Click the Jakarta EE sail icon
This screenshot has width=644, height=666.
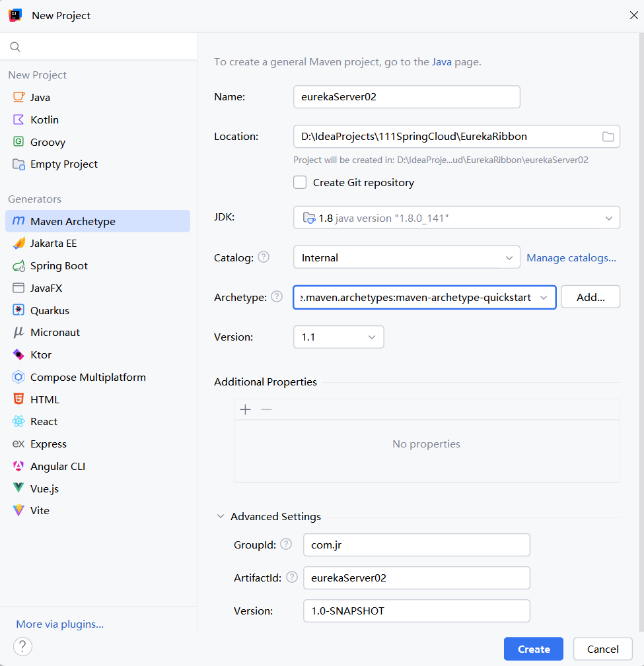pyautogui.click(x=18, y=243)
